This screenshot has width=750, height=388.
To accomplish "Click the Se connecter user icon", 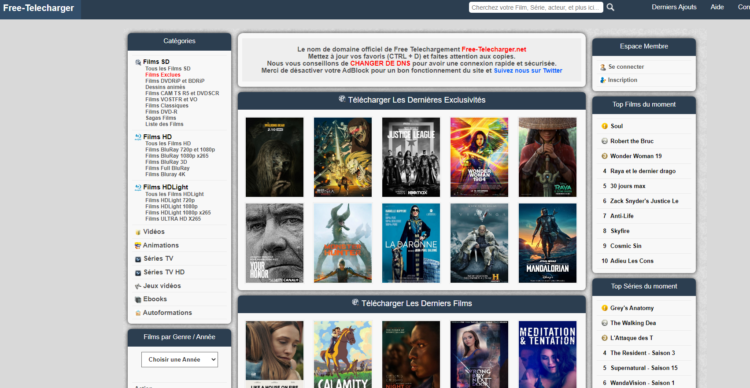I will coord(603,67).
